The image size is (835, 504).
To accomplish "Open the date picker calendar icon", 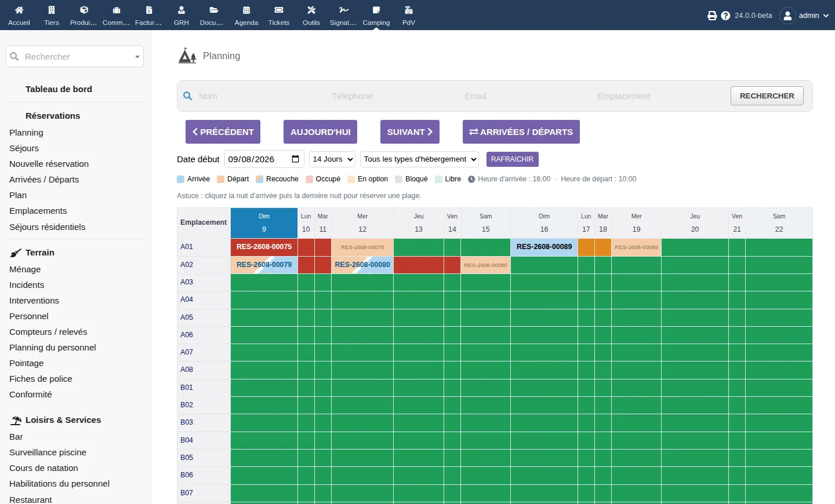I will click(295, 159).
